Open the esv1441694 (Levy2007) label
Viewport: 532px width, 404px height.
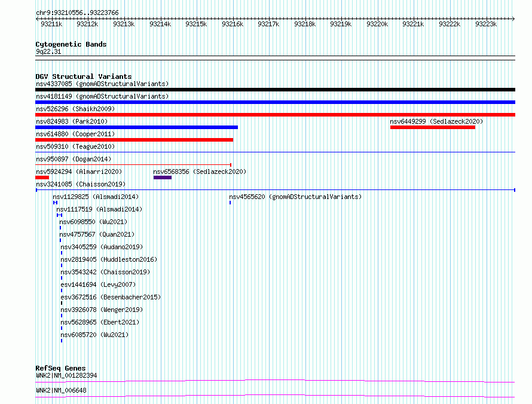point(98,284)
